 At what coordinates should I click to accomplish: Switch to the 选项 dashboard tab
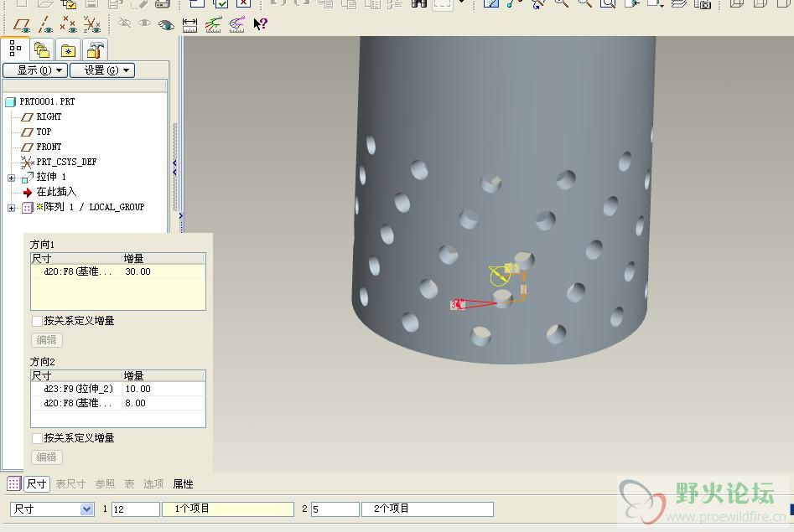tap(153, 484)
